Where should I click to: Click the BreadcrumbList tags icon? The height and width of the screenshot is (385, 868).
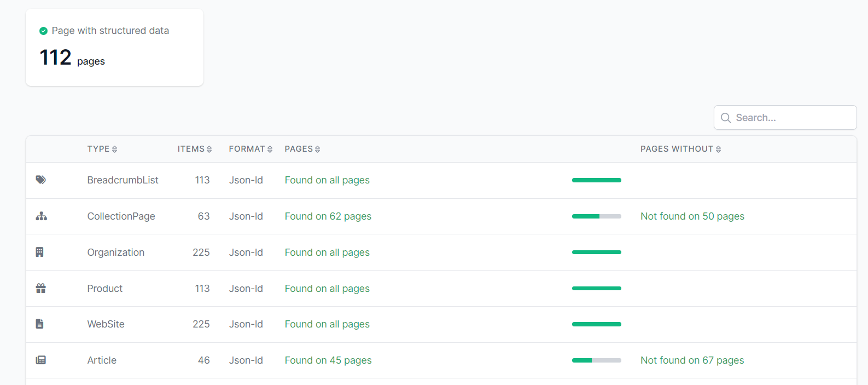point(41,180)
